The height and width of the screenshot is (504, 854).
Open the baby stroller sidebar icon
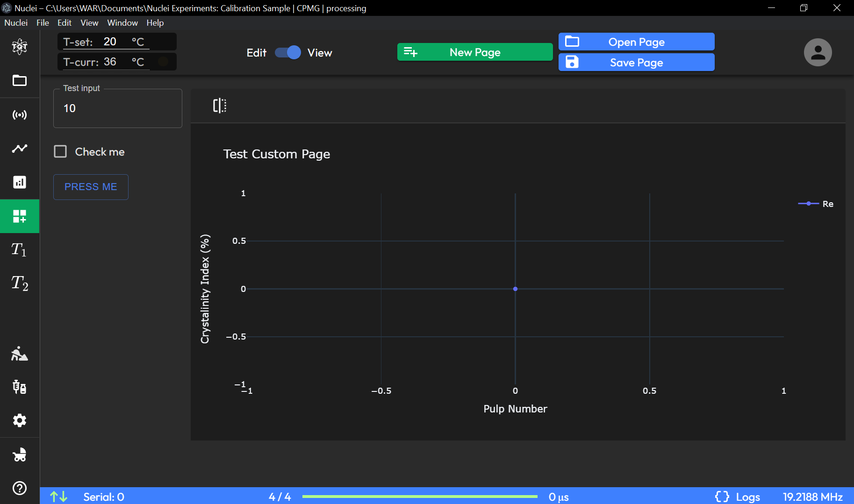20,454
